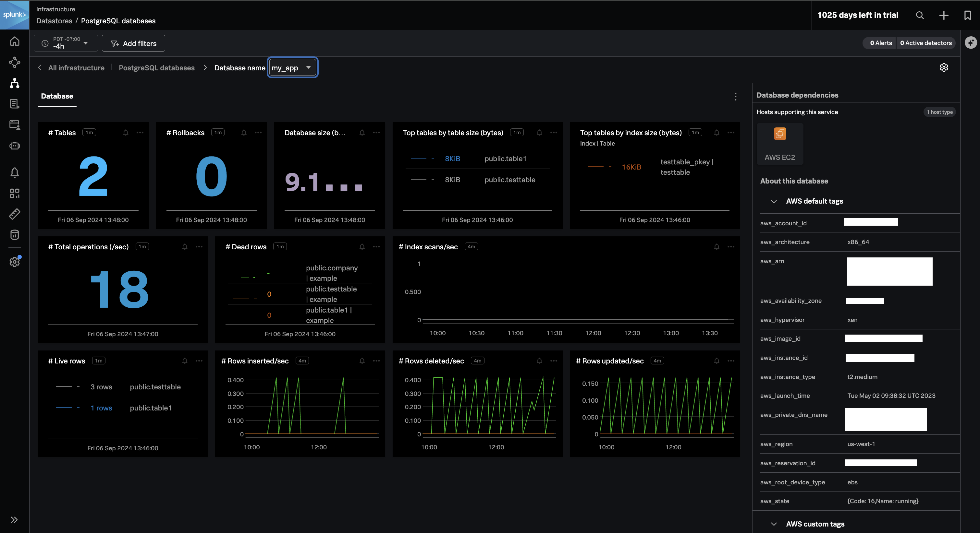Collapse the AWS default tags section
Screen dimensions: 980x533
[773, 201]
